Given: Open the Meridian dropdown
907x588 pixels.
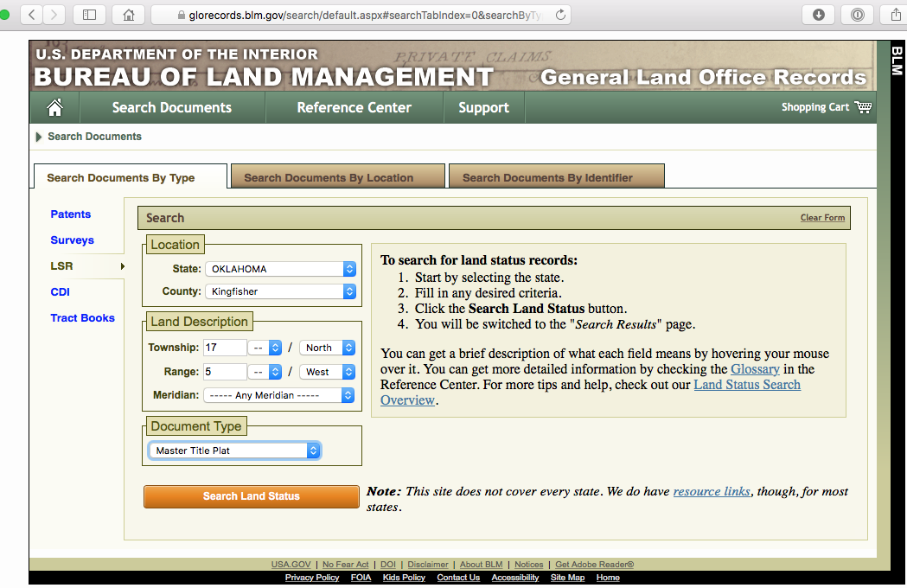Looking at the screenshot, I should (278, 395).
